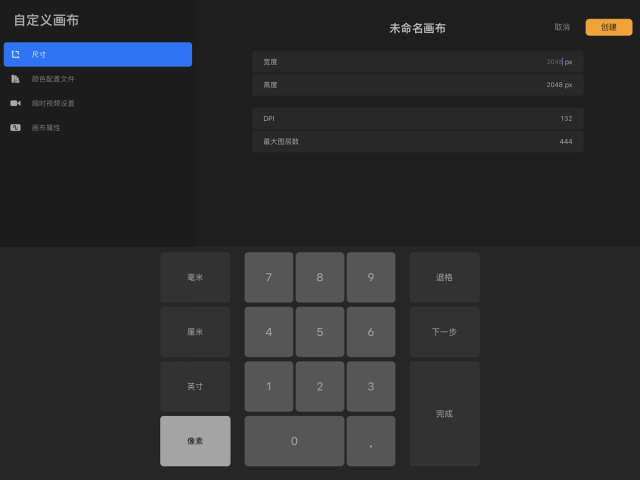Screen dimensions: 640x480
Task: Select the 高度 field
Action: click(x=418, y=85)
